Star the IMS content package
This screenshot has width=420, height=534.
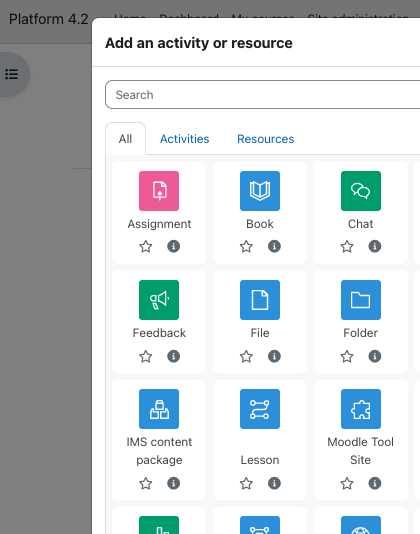146,483
